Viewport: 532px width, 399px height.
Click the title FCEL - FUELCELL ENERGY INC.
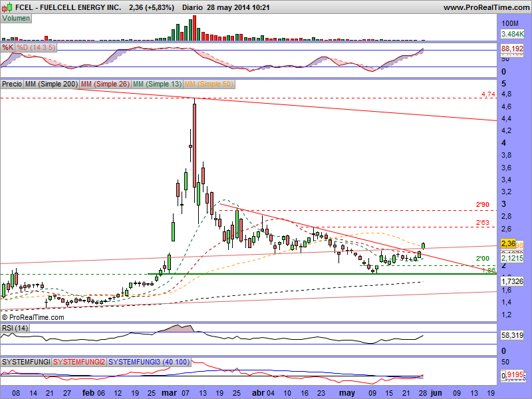[x=68, y=7]
